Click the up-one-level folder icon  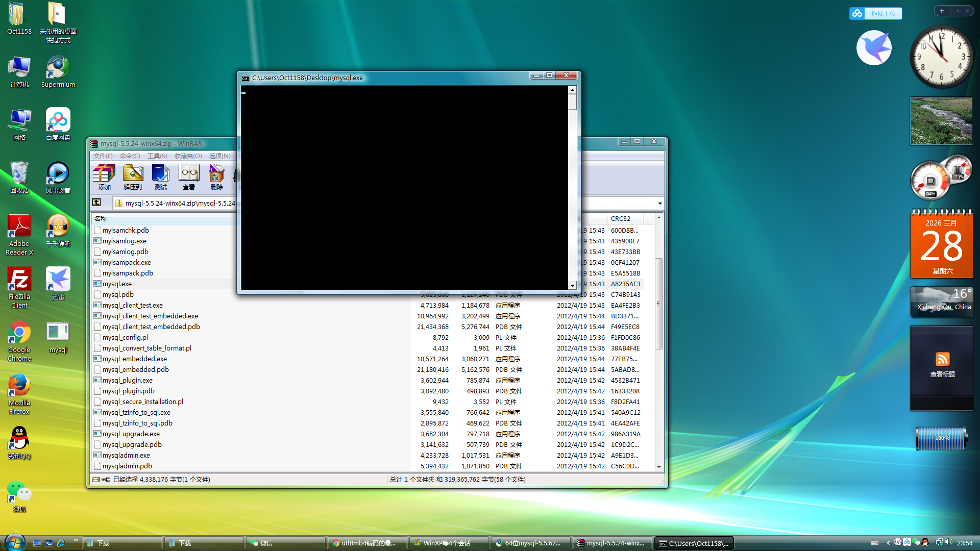(x=96, y=203)
